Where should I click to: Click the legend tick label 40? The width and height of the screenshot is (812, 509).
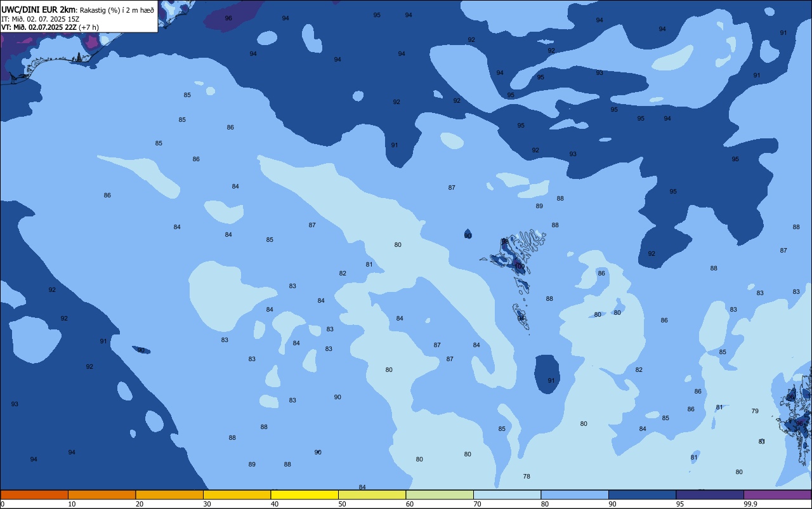tap(275, 504)
